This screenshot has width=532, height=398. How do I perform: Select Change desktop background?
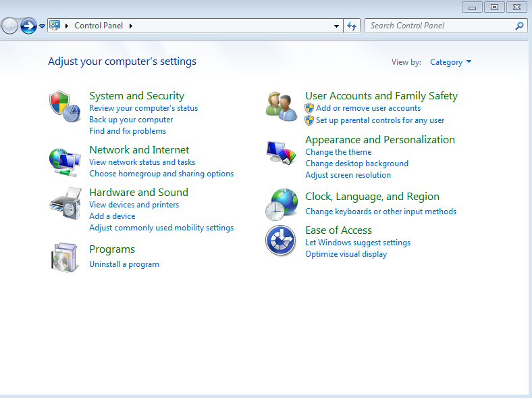pyautogui.click(x=356, y=164)
